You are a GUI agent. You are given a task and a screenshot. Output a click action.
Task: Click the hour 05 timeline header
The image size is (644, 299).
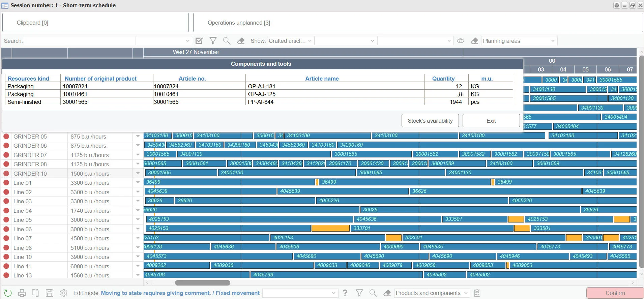click(x=585, y=69)
